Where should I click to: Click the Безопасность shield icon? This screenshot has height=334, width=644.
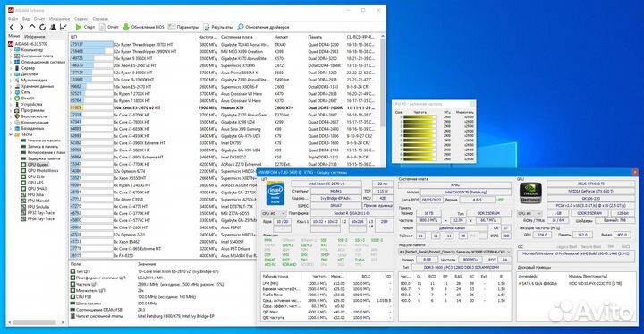(17, 116)
